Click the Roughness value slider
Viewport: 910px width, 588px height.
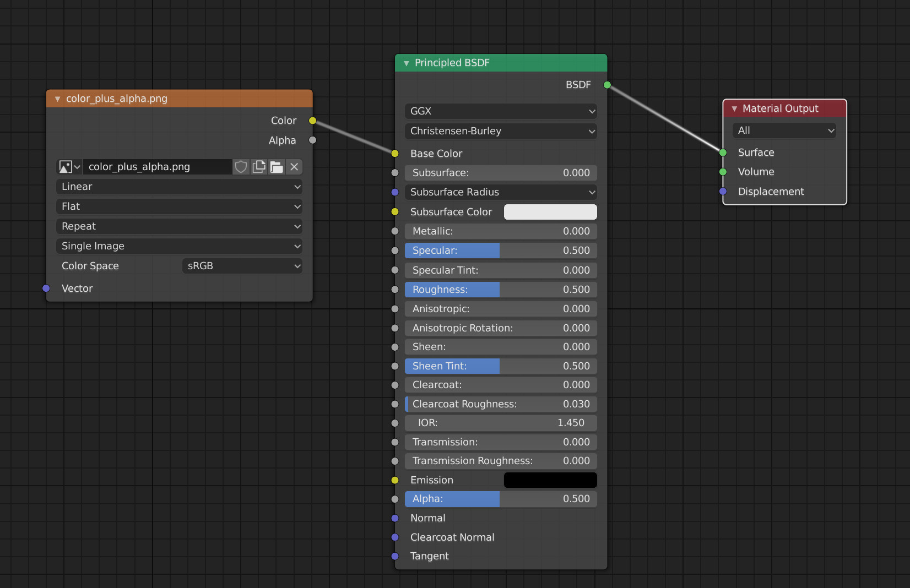500,290
